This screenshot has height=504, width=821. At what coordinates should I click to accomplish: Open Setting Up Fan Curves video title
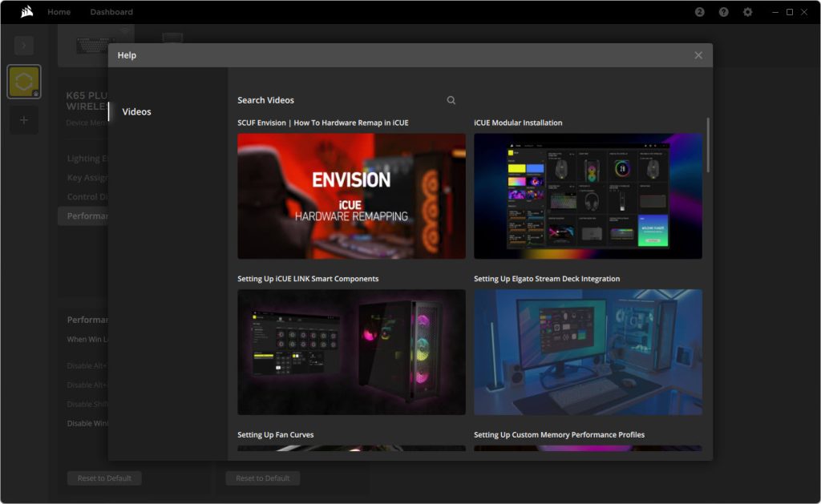[276, 434]
